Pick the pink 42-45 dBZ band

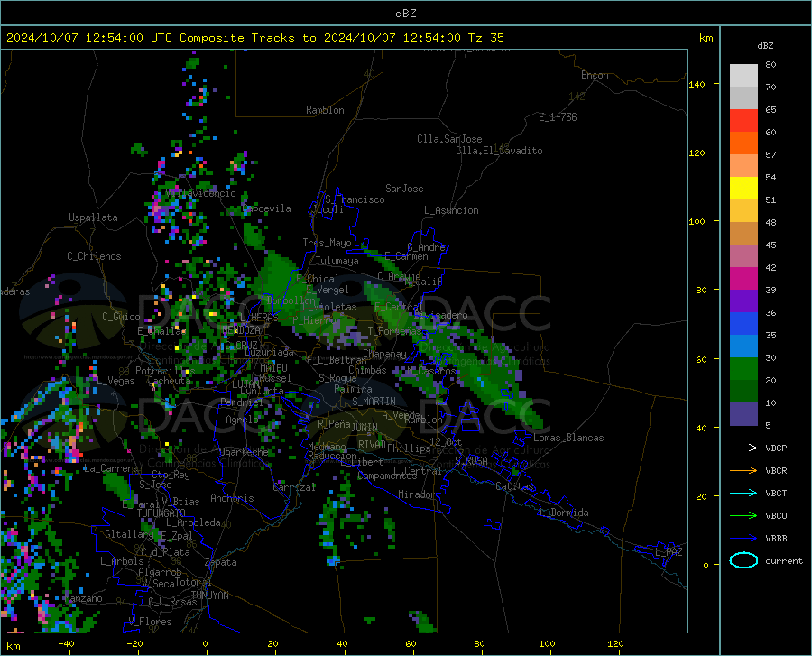(x=743, y=256)
